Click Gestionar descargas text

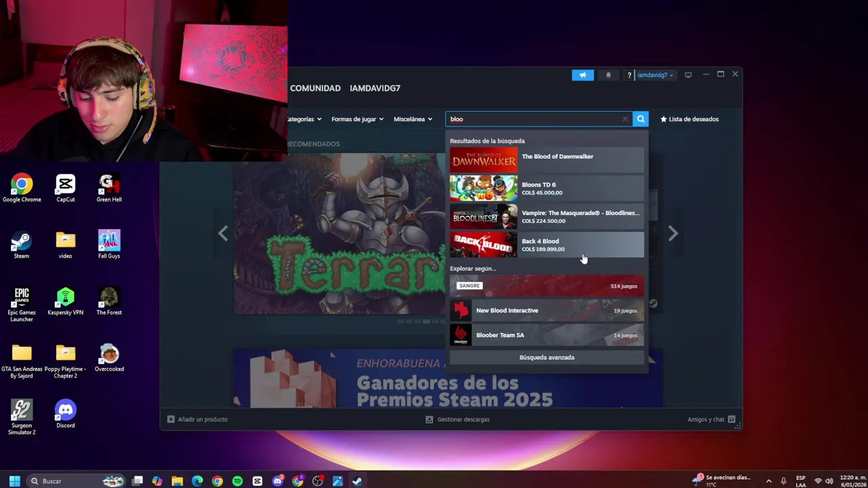click(x=463, y=420)
